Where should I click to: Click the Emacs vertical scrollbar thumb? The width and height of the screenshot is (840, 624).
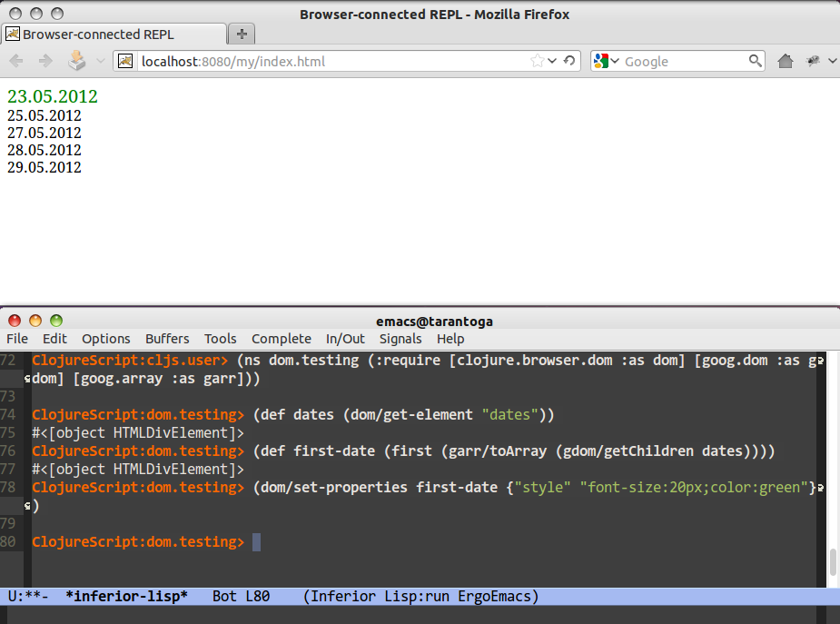pos(833,561)
